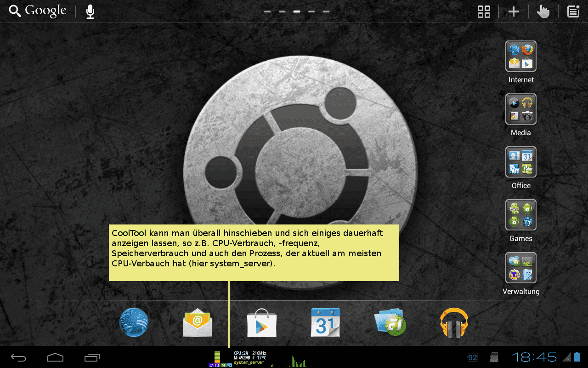The height and width of the screenshot is (368, 588).
Task: Tap the Home navigation button
Action: pyautogui.click(x=55, y=357)
